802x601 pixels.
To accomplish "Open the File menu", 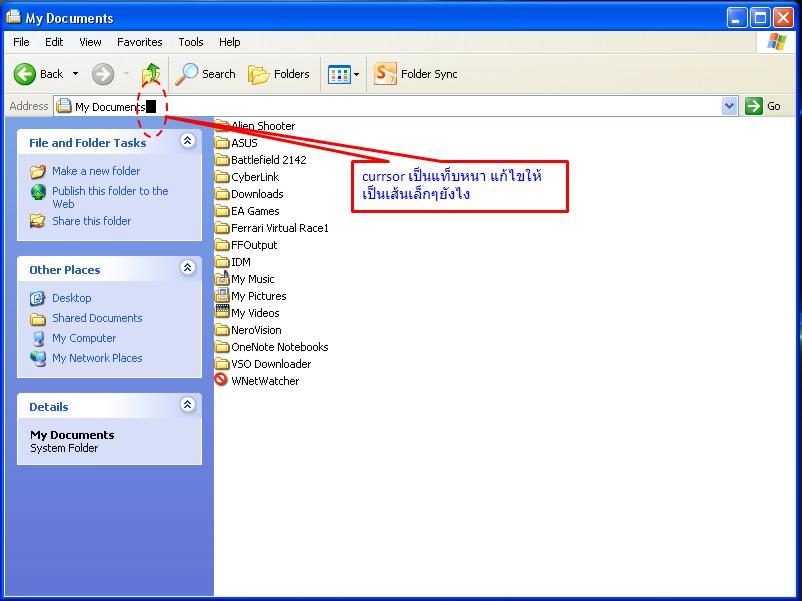I will [x=21, y=42].
